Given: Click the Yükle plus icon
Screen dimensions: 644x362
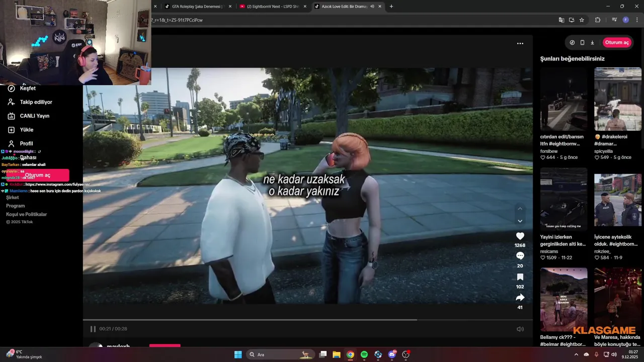Looking at the screenshot, I should pyautogui.click(x=11, y=130).
